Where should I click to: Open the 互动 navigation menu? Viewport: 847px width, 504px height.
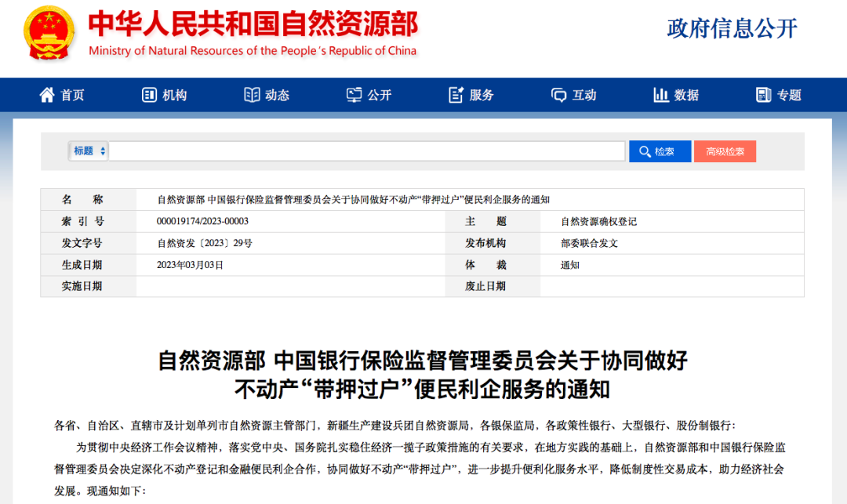pos(573,94)
